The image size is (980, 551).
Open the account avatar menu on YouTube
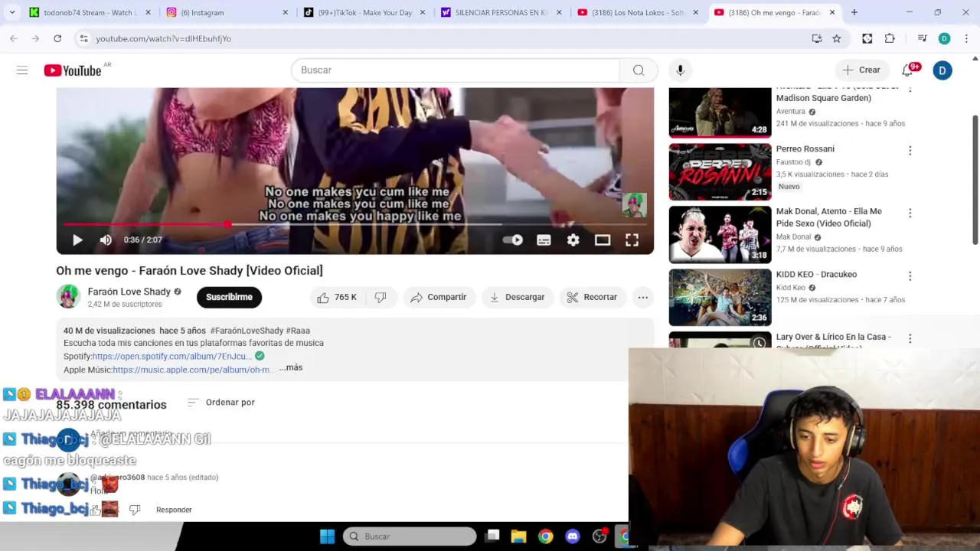coord(942,70)
